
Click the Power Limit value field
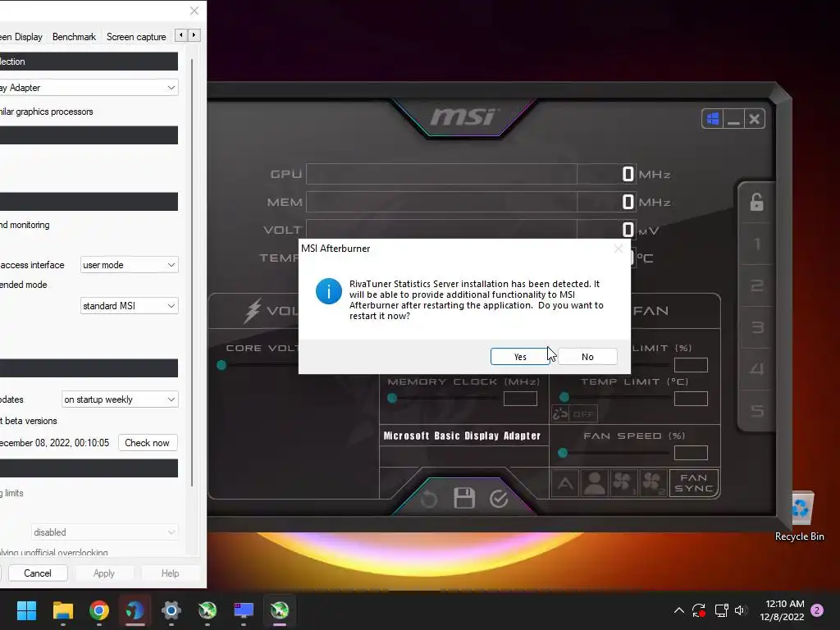pyautogui.click(x=691, y=365)
